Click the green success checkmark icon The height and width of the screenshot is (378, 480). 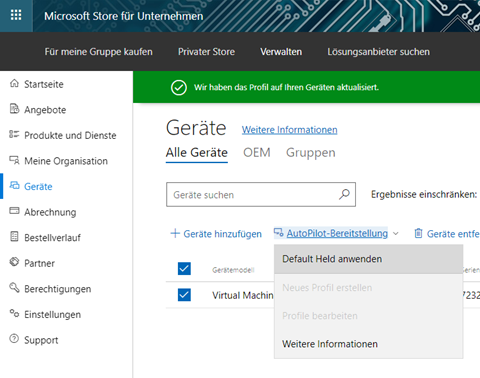point(179,88)
